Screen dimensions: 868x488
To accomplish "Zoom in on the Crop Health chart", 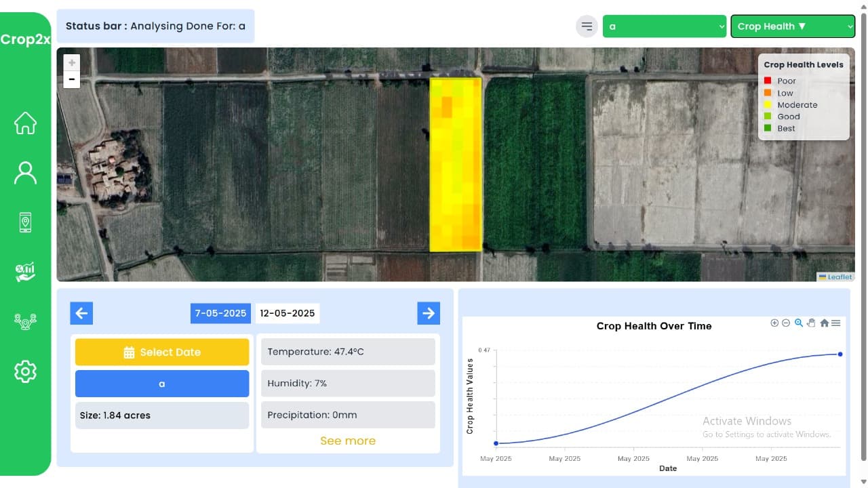I will click(774, 323).
